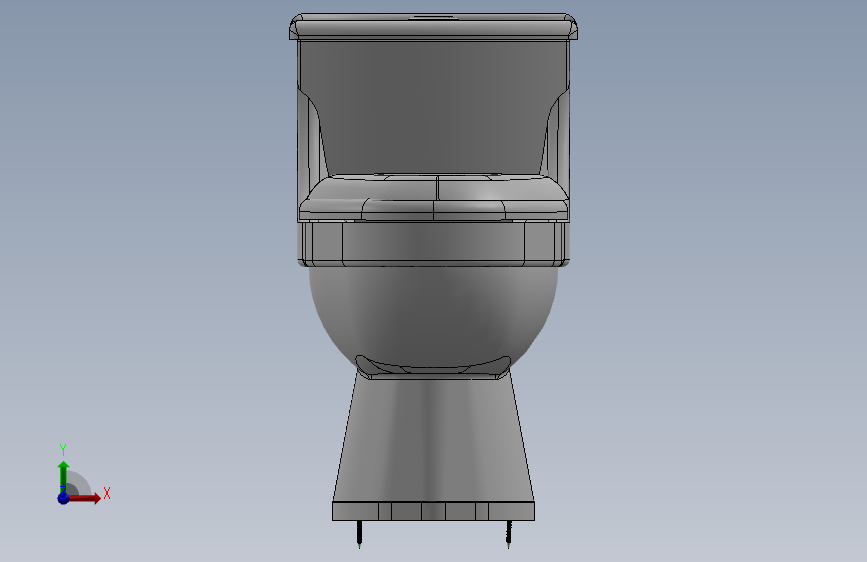This screenshot has width=867, height=562.
Task: Select the left floor mounting screw
Action: 359,534
